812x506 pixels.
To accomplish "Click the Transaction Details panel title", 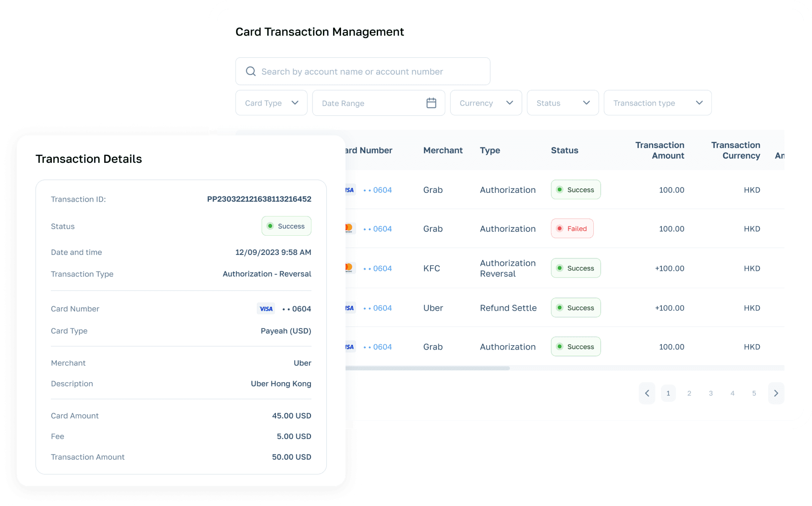I will coord(89,159).
